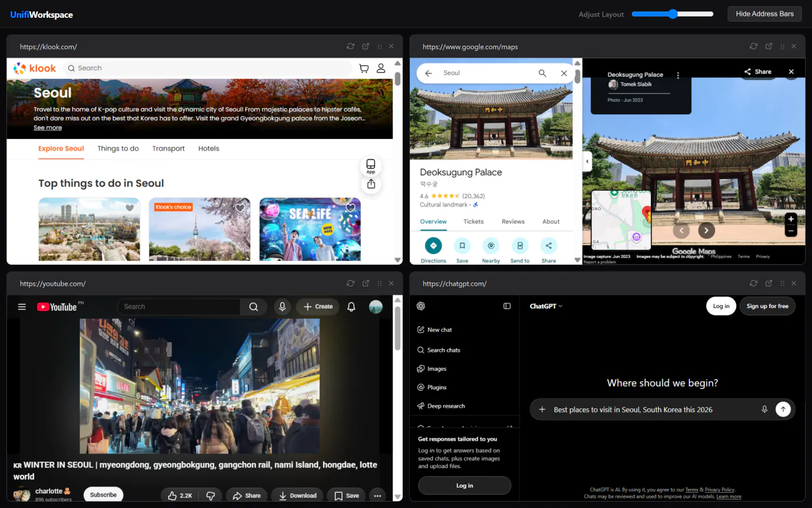Click the Klook App download icon
The image size is (812, 508).
[x=371, y=166]
